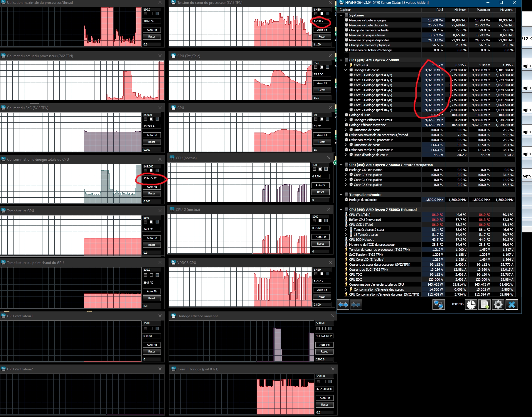
Task: Click the HWiNFO64 title bar app icon
Action: [341, 3]
